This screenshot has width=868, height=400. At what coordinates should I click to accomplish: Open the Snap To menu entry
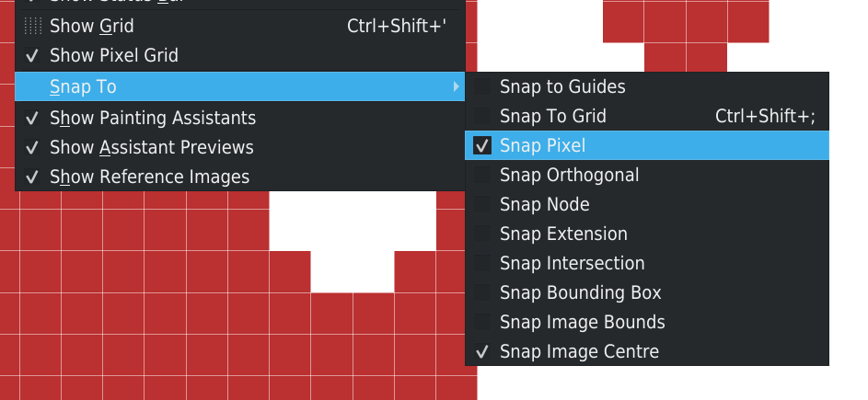[x=83, y=87]
